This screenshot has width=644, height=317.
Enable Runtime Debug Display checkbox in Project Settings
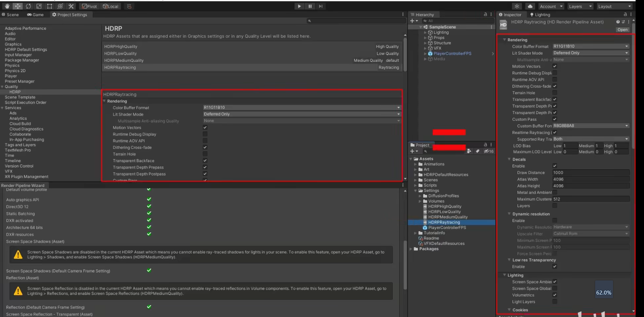[205, 134]
